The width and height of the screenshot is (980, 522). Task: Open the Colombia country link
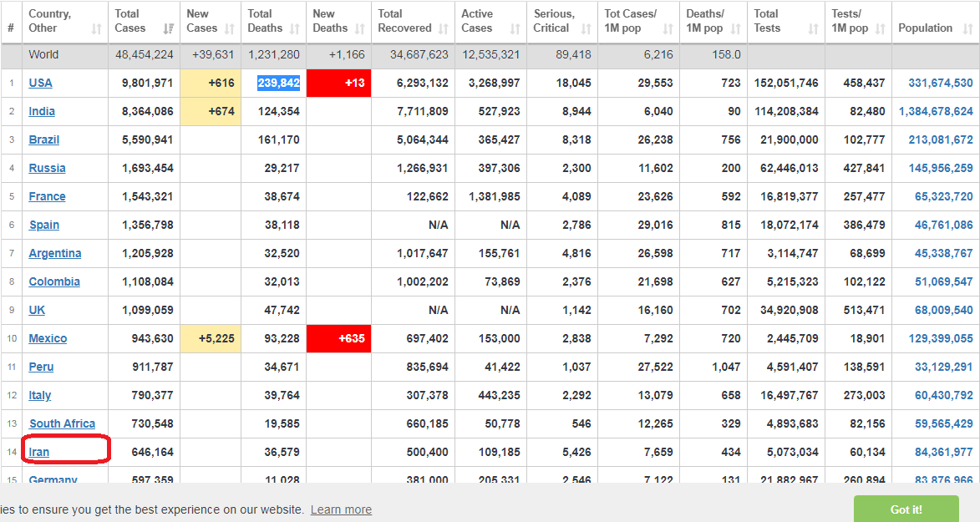click(x=54, y=281)
